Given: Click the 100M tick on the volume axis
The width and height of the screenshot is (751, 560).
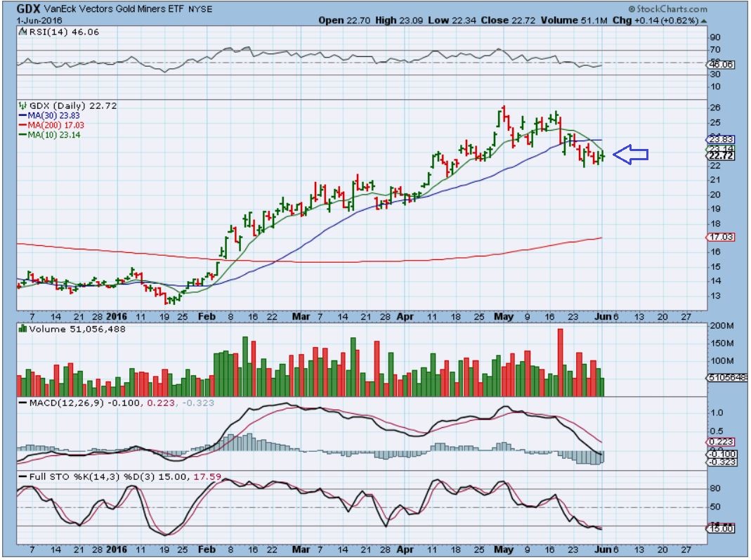Looking at the screenshot, I should pos(721,360).
